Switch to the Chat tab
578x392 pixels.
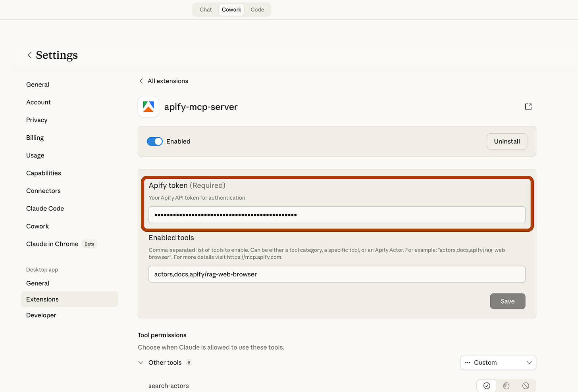206,10
